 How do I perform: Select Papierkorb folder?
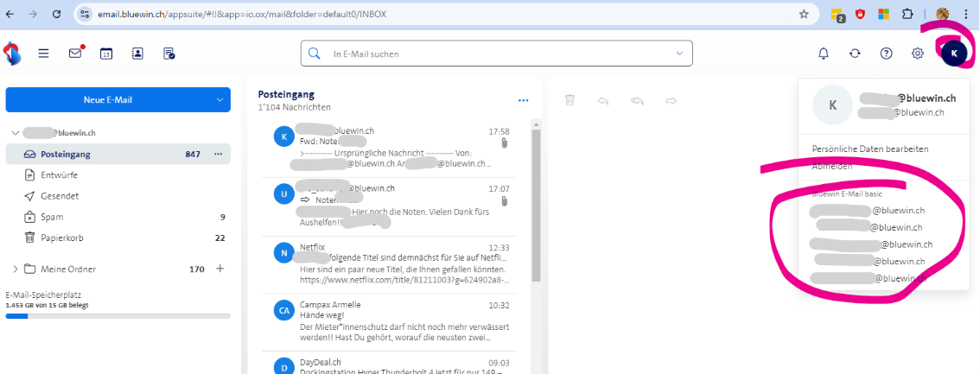(118, 238)
